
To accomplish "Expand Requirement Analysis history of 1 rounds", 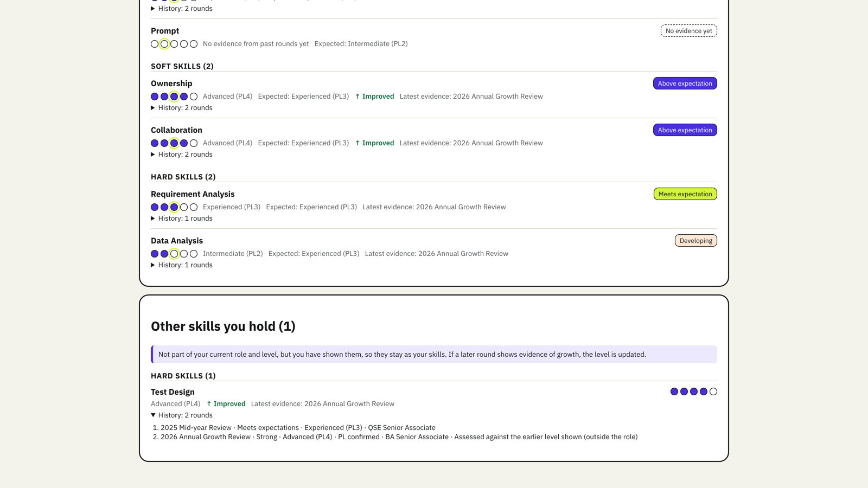I will click(x=182, y=219).
